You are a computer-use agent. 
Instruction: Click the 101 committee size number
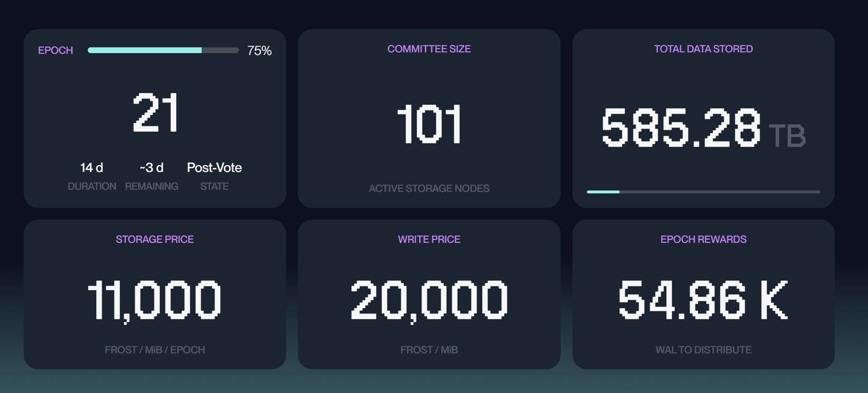429,124
